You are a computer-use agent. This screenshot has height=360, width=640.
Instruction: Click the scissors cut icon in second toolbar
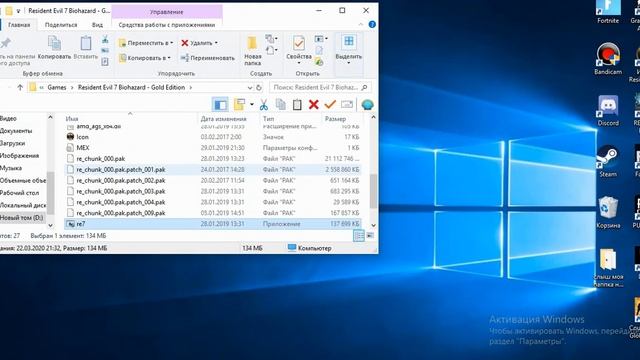point(264,105)
